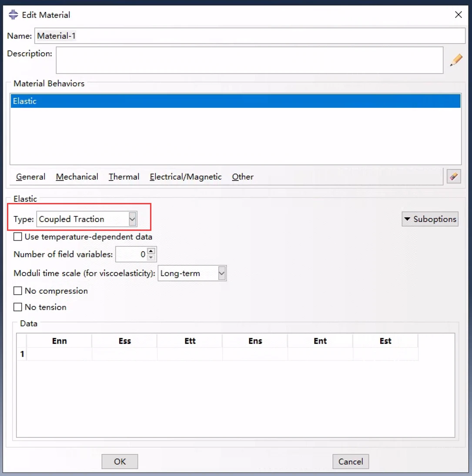The image size is (472, 476).
Task: Click the Ett cell in row 1
Action: click(x=190, y=354)
